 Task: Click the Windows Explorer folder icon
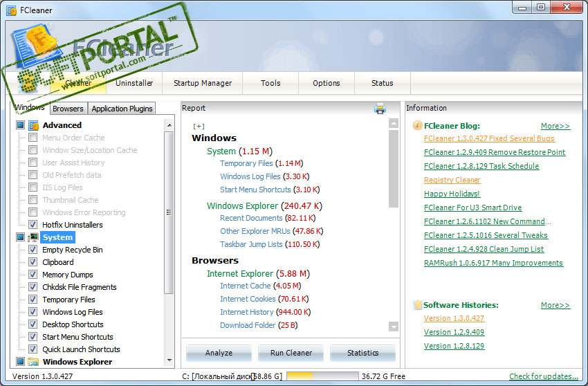(x=33, y=362)
